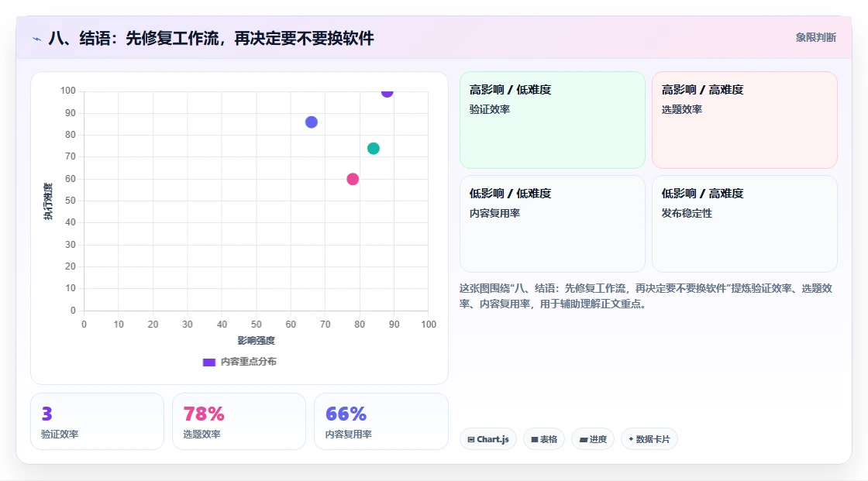This screenshot has width=868, height=481.
Task: Click the 影响强度 x-axis title
Action: pos(257,340)
